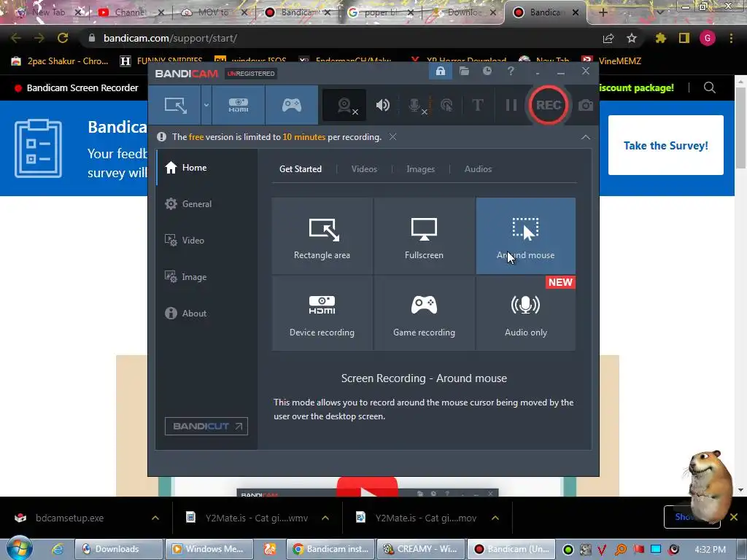
Task: Toggle webcam overlay in Bandicam toolbar
Action: pos(344,105)
